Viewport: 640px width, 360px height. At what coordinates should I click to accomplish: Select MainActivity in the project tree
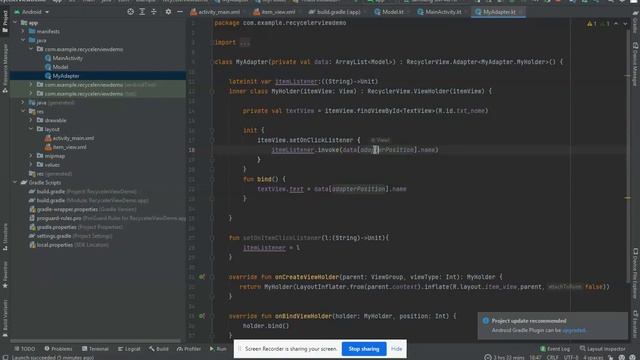64,58
